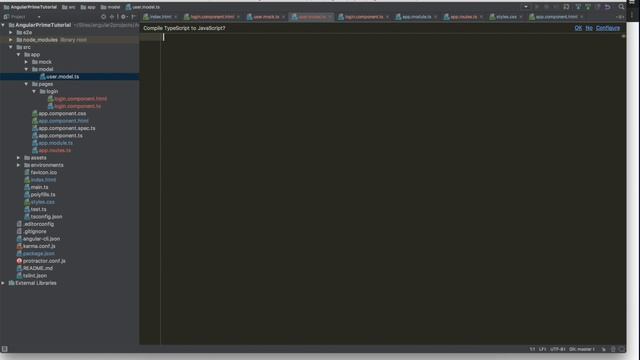Click the collapse all icon in Project panel
The image size is (640, 360).
click(x=112, y=17)
